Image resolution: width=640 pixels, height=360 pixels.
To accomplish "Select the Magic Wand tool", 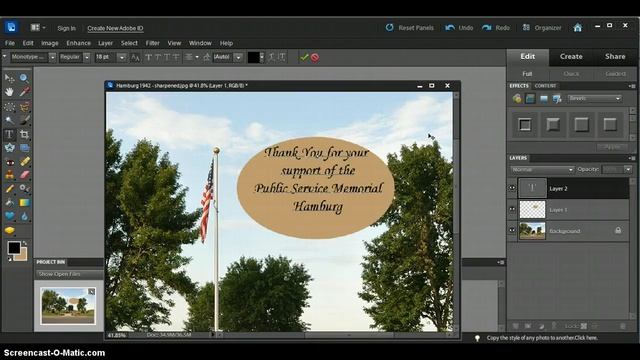I will tap(9, 120).
